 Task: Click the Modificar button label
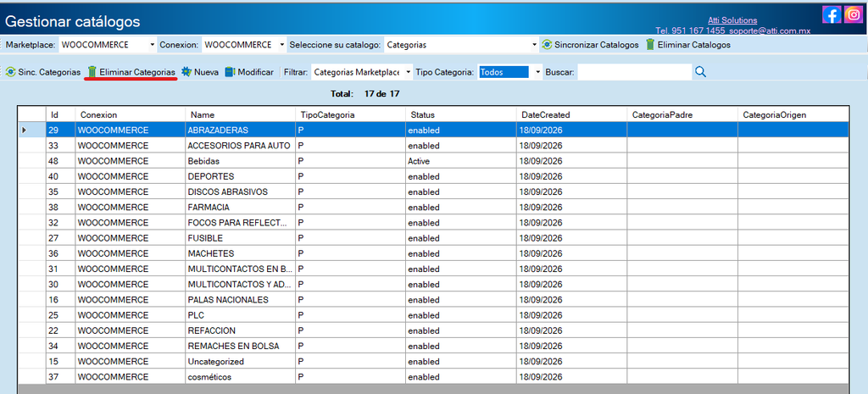pos(255,73)
